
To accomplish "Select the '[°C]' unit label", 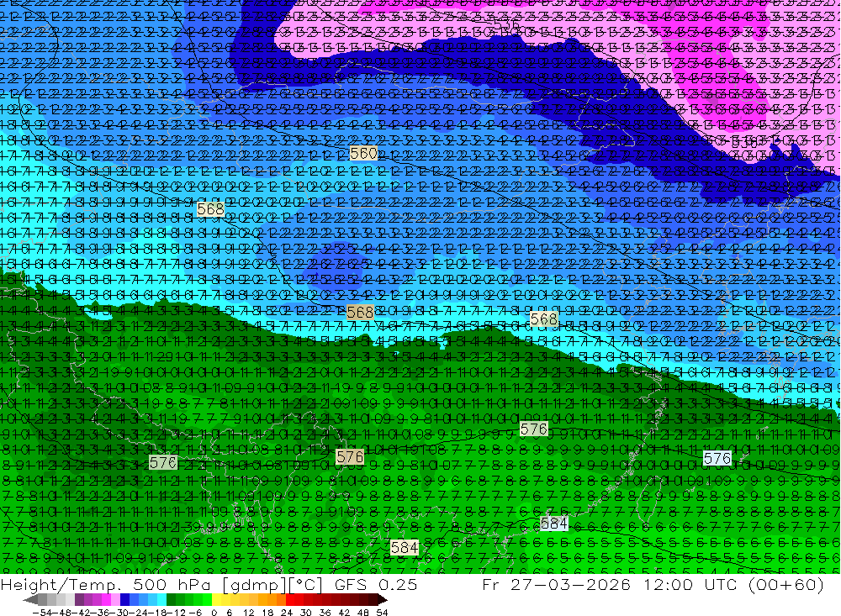I will coord(306,584).
